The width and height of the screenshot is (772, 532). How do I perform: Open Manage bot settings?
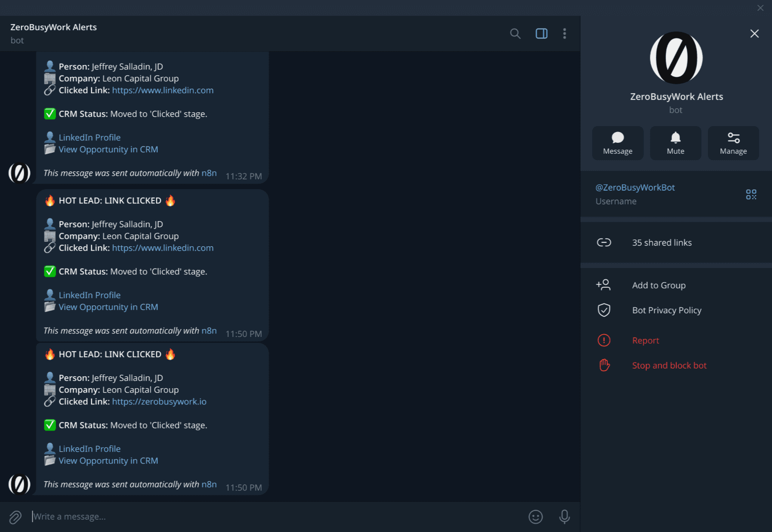(x=733, y=143)
